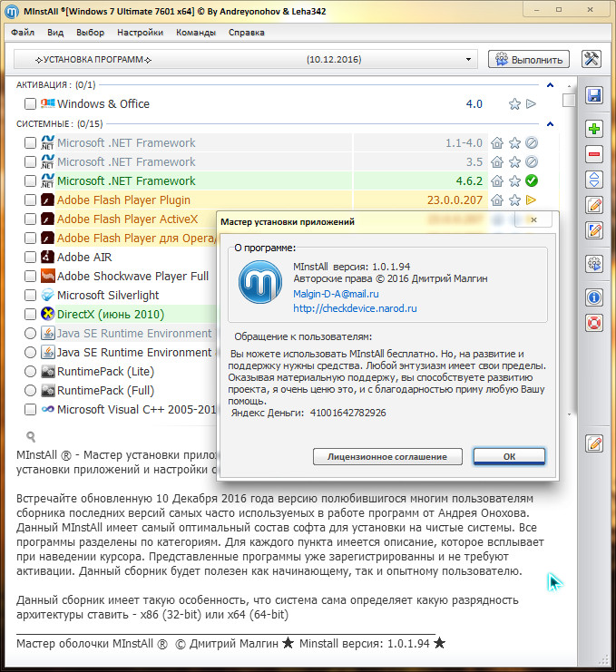This screenshot has height=672, width=616.
Task: Click the Yandex money number 41001642782926
Action: click(348, 414)
